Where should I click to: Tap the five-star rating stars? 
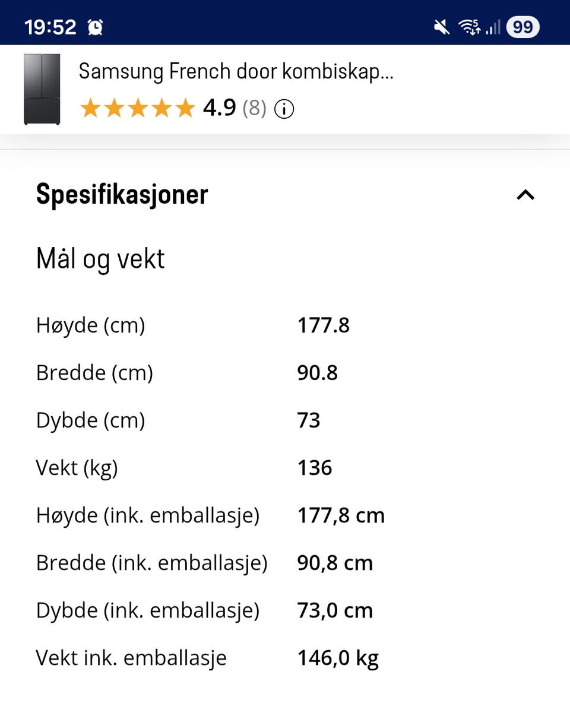coord(137,109)
